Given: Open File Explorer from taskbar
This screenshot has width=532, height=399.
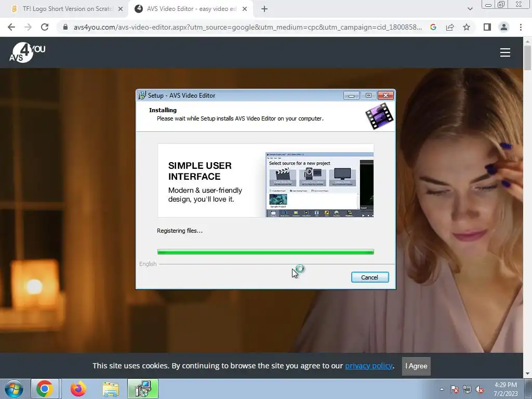Looking at the screenshot, I should pos(111,389).
